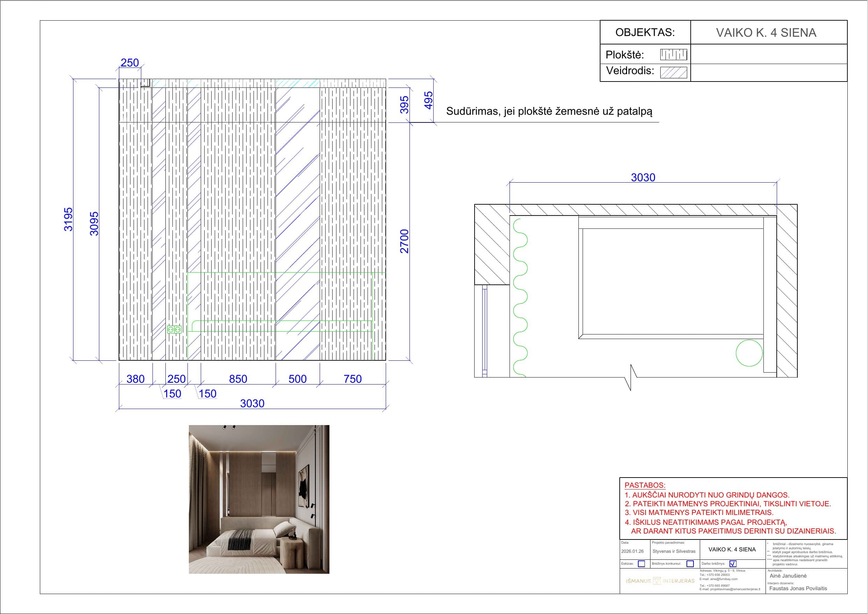Toggle the Eskizas checkbox

coord(641,564)
